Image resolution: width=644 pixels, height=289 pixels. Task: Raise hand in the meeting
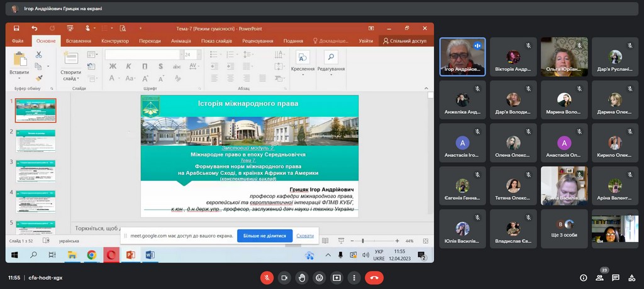[302, 277]
